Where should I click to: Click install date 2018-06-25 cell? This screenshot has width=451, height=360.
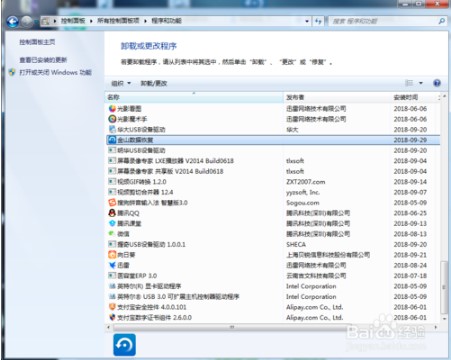(410, 213)
